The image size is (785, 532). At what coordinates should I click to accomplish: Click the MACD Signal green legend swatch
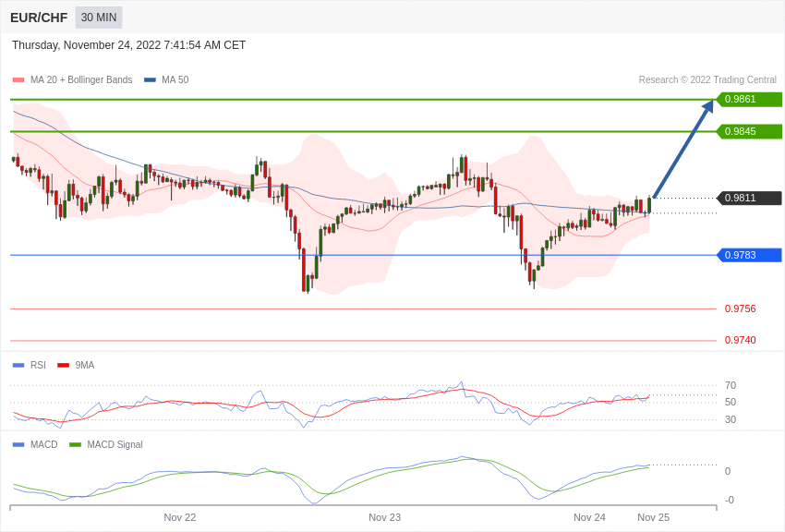[x=75, y=444]
